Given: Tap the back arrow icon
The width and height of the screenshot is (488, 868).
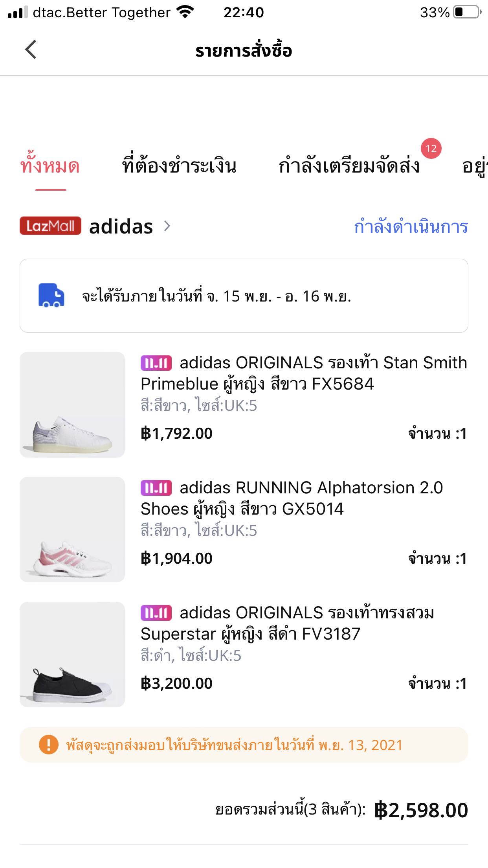Looking at the screenshot, I should (31, 50).
